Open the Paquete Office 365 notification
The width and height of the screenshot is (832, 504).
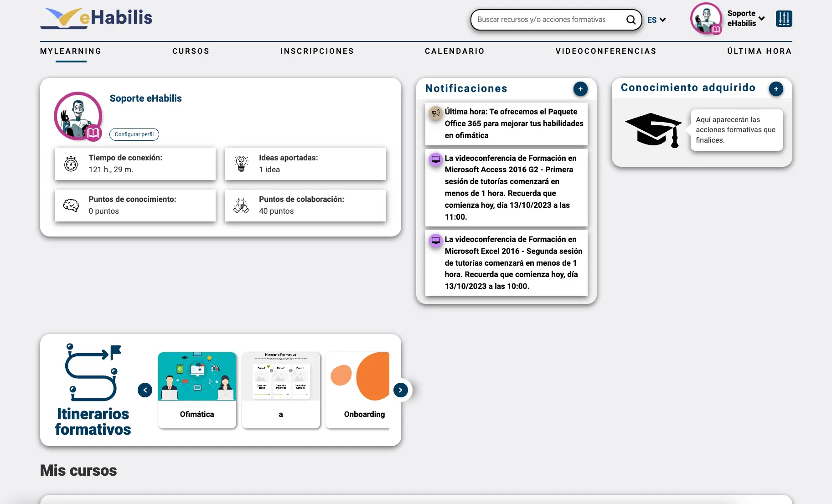(x=506, y=123)
